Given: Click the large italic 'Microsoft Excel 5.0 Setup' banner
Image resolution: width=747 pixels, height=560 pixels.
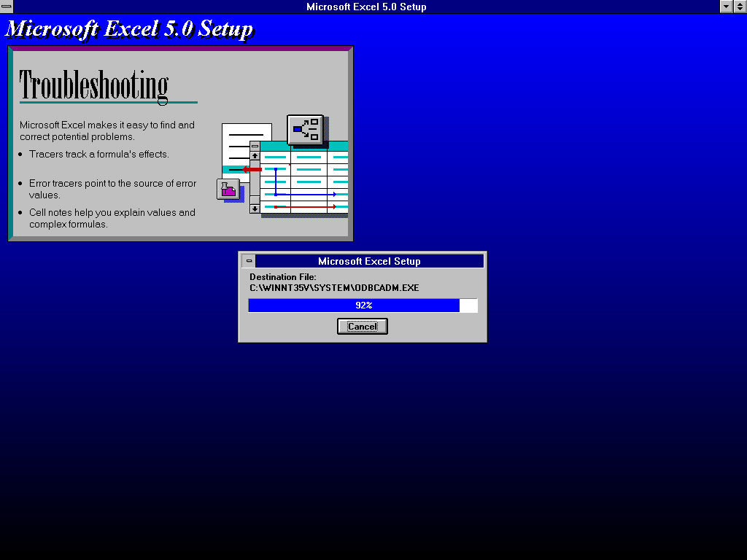Looking at the screenshot, I should [130, 29].
